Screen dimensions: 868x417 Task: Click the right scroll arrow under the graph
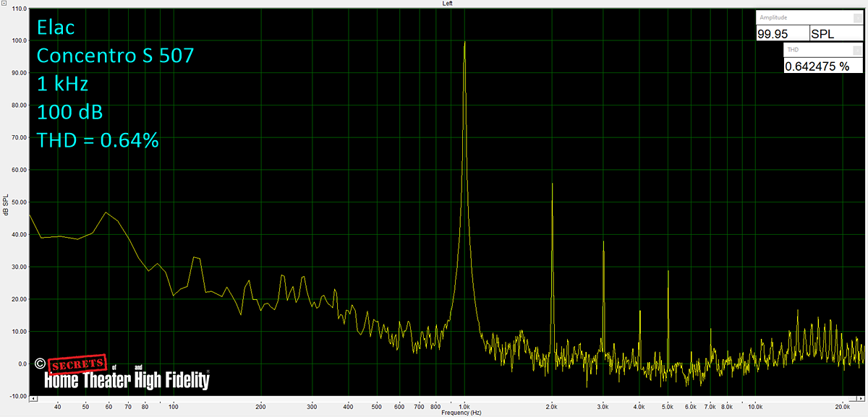pos(861,397)
